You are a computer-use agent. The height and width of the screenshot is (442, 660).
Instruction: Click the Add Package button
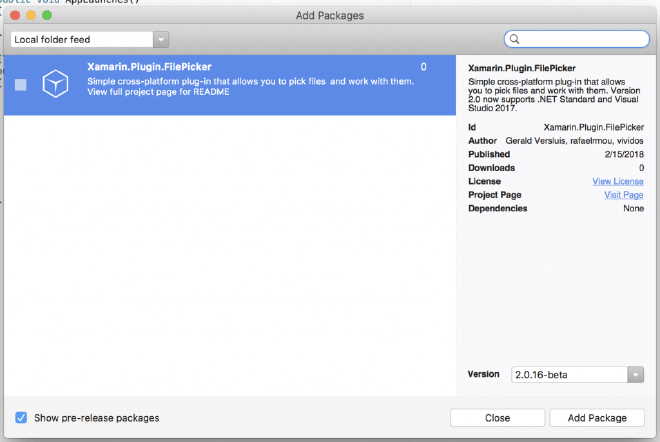click(x=597, y=418)
